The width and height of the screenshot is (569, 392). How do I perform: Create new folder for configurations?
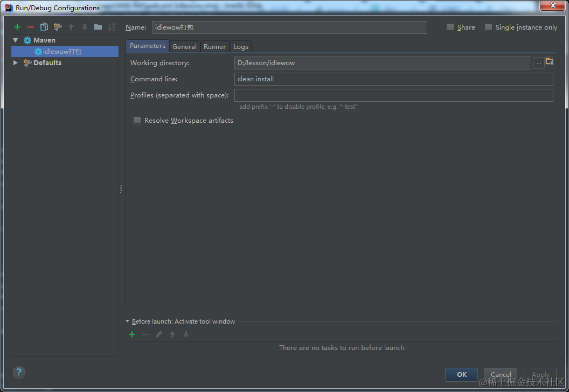tap(98, 26)
